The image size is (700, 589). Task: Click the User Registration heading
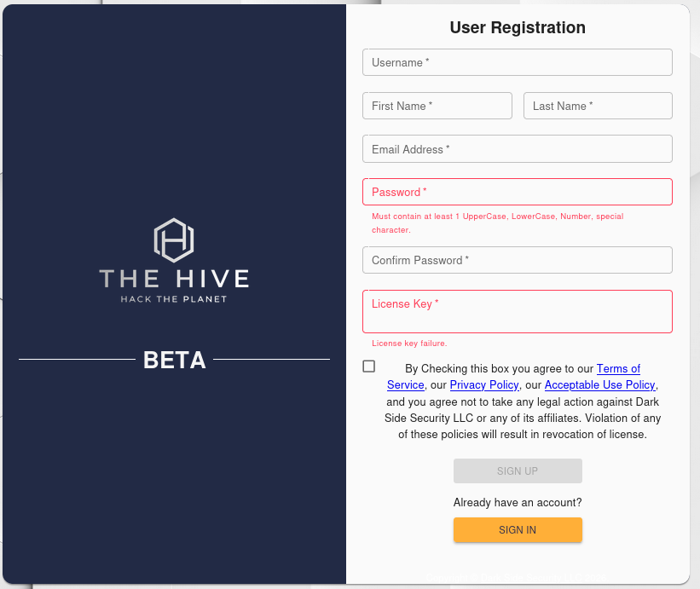[517, 27]
